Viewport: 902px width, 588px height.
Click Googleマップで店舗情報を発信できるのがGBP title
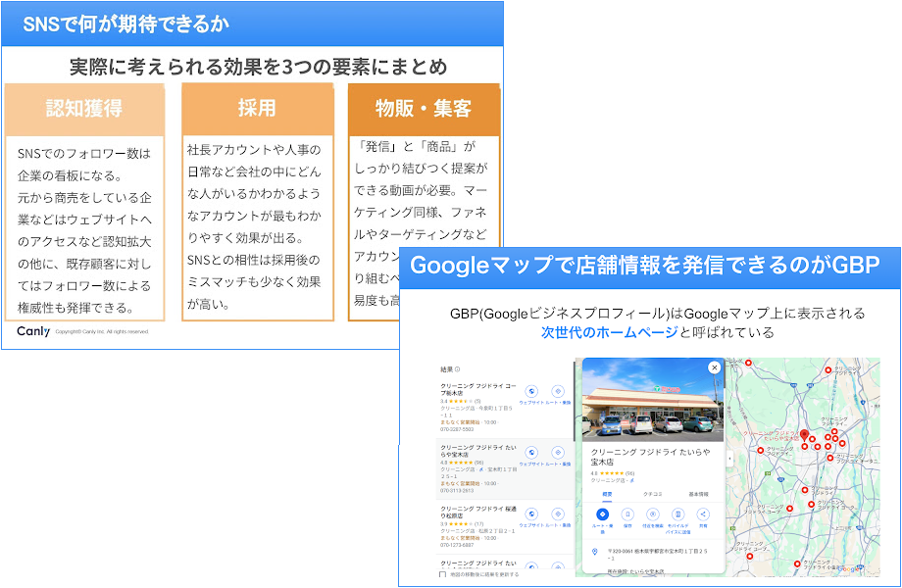[x=645, y=266]
